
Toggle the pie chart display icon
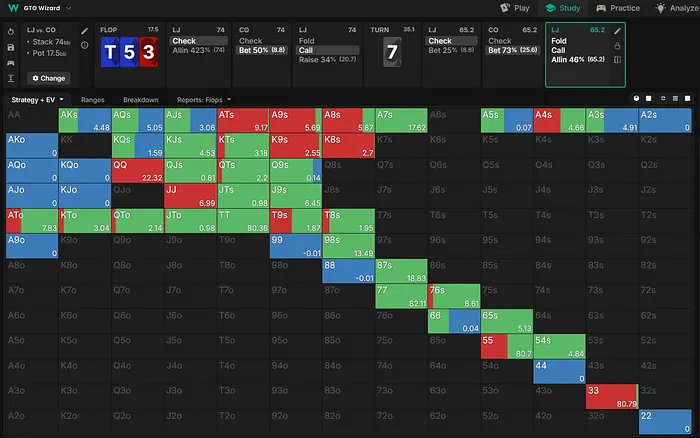pos(637,100)
